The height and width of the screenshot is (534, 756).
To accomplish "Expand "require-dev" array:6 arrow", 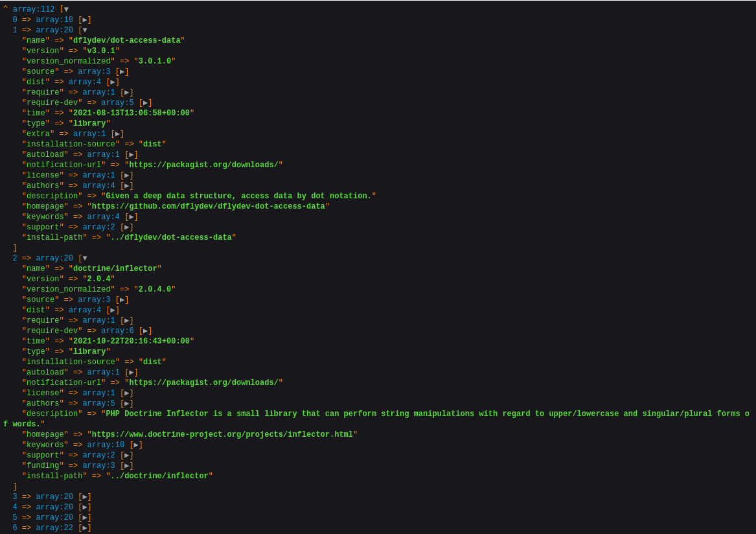I will pyautogui.click(x=146, y=331).
